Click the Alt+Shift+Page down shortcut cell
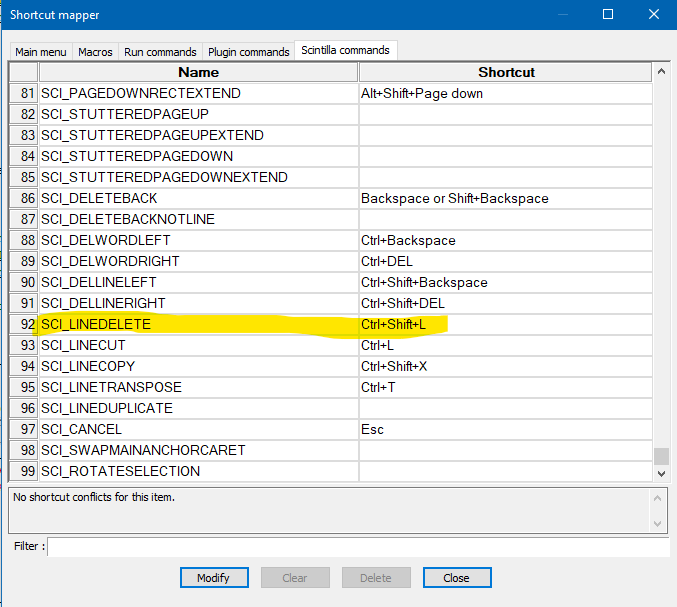Image resolution: width=677 pixels, height=607 pixels. point(506,93)
